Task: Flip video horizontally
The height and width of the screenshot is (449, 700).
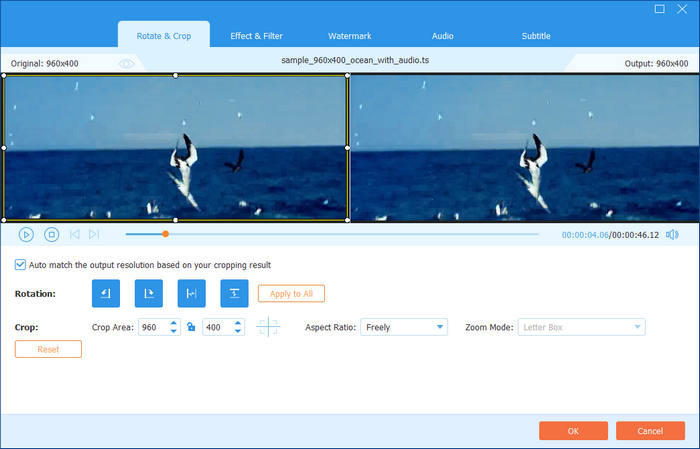Action: [191, 293]
